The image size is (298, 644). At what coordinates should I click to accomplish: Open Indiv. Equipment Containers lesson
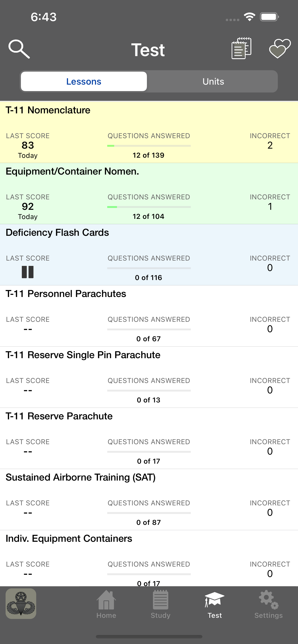[149, 558]
